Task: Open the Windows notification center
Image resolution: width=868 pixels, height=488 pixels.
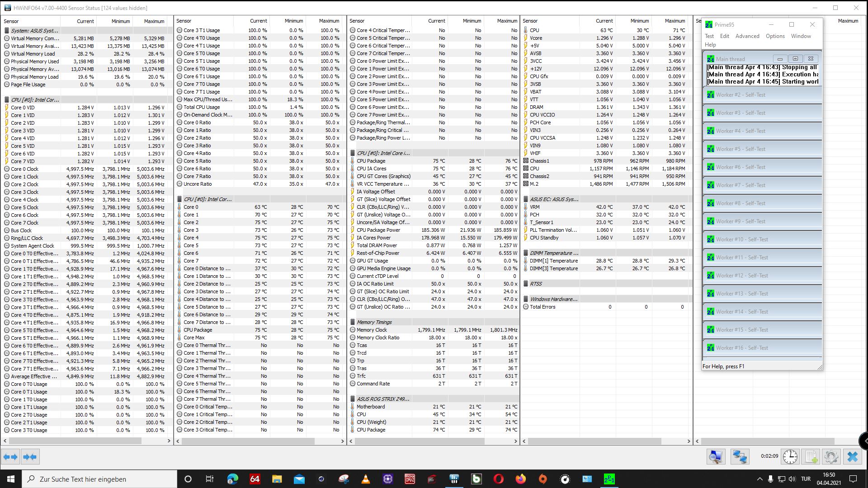Action: click(853, 479)
